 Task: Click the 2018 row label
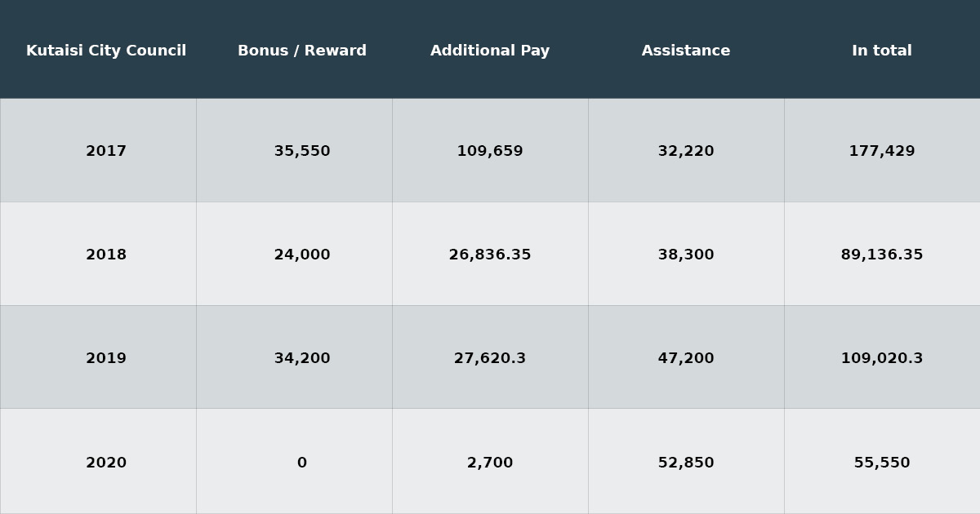click(x=106, y=255)
